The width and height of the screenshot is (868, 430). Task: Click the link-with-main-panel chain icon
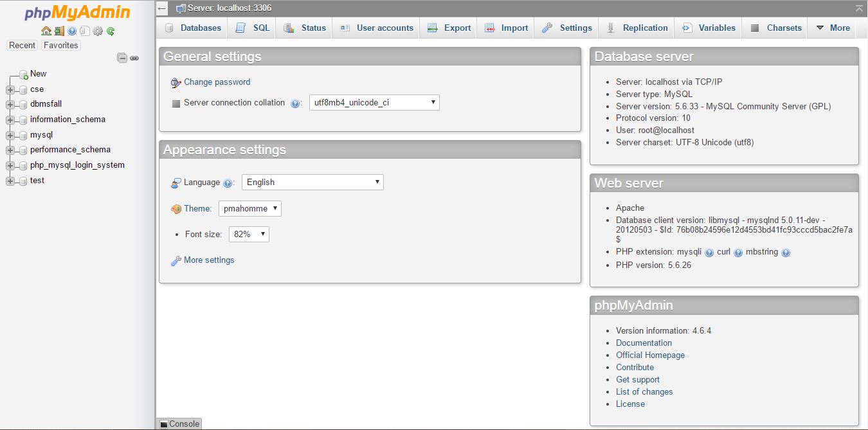point(134,58)
